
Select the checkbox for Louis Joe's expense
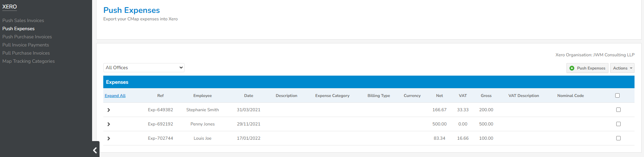(618, 138)
